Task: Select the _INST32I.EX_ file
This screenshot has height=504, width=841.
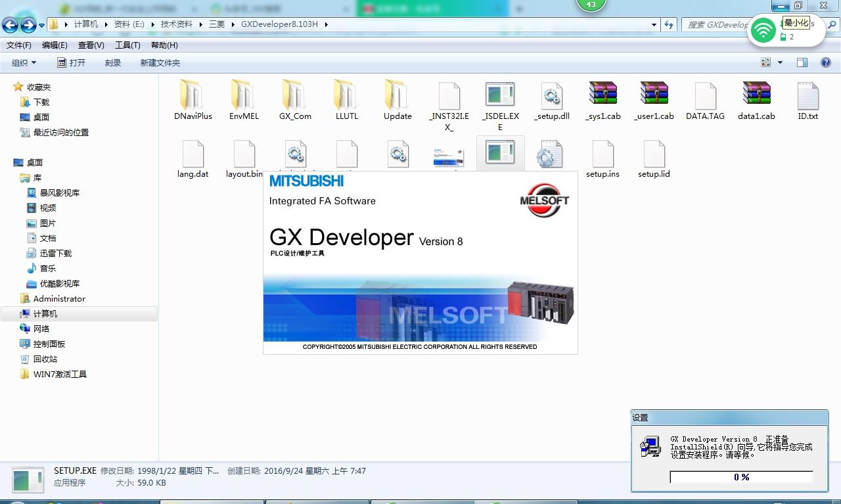Action: tap(449, 107)
